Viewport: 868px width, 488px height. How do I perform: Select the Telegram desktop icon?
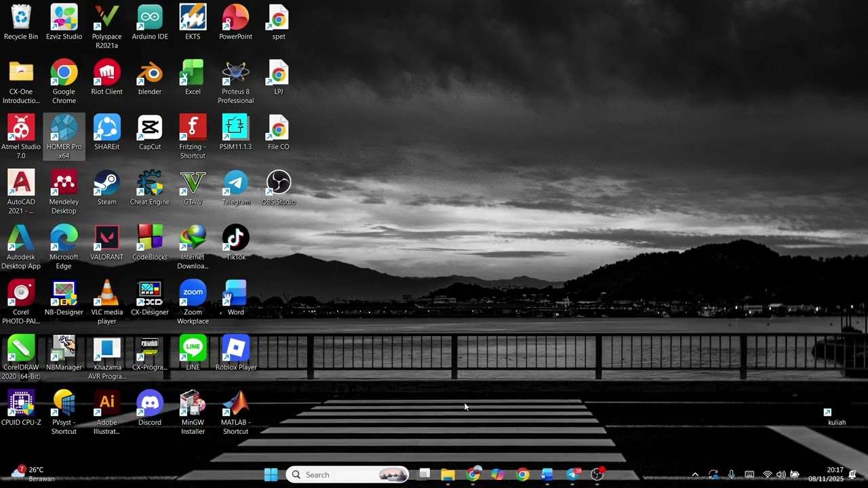tap(235, 188)
